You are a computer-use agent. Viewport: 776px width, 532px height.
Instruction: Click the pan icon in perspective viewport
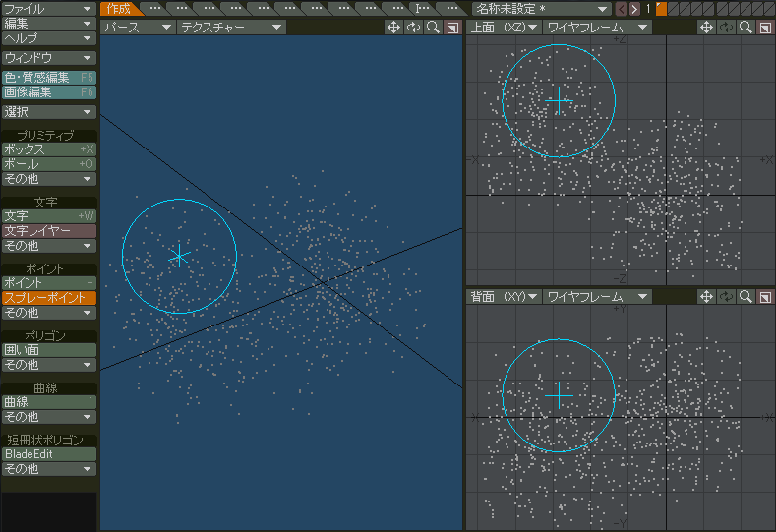[x=393, y=28]
